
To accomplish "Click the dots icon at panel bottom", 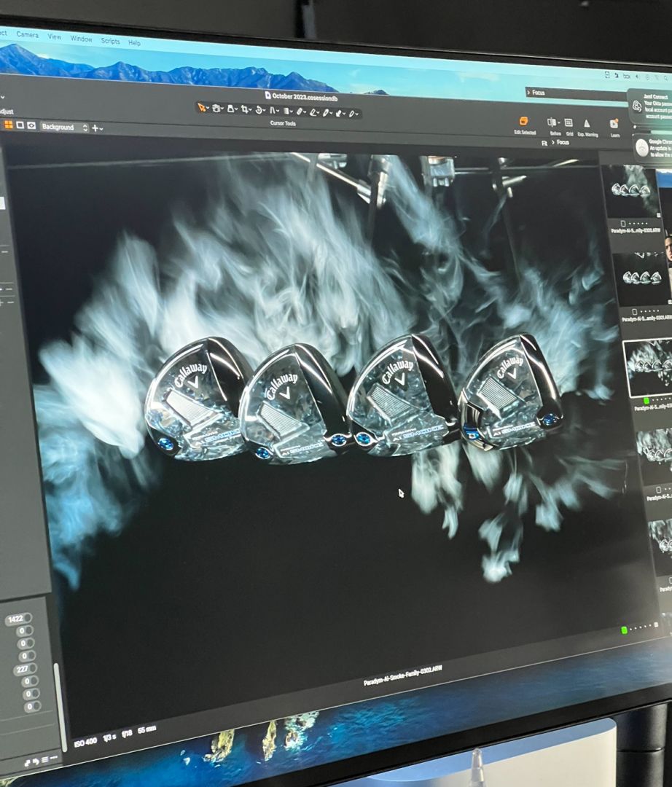I will [x=54, y=757].
